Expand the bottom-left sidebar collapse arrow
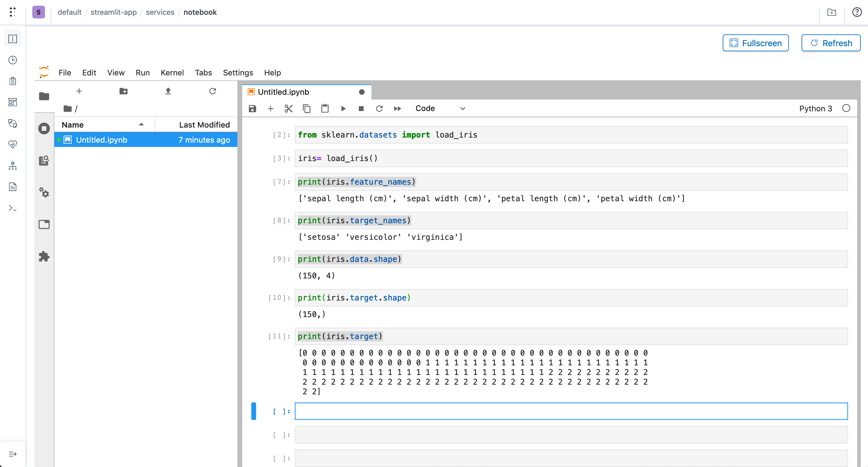868x467 pixels. [x=13, y=454]
